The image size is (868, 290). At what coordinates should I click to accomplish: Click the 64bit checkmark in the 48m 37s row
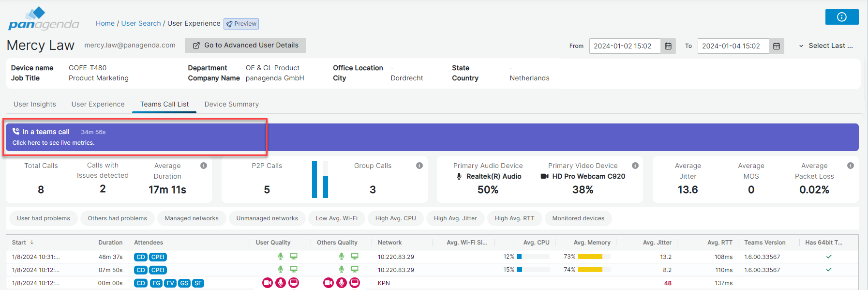pos(829,257)
